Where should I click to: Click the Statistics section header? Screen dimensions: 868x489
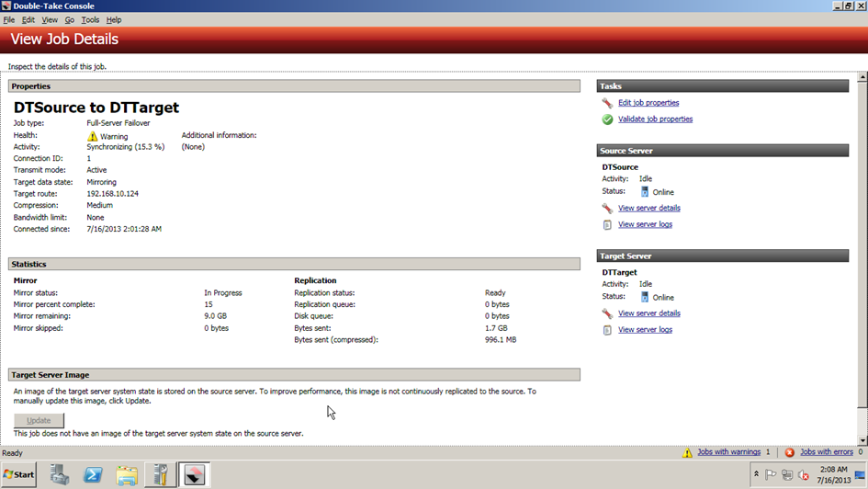[x=294, y=264]
